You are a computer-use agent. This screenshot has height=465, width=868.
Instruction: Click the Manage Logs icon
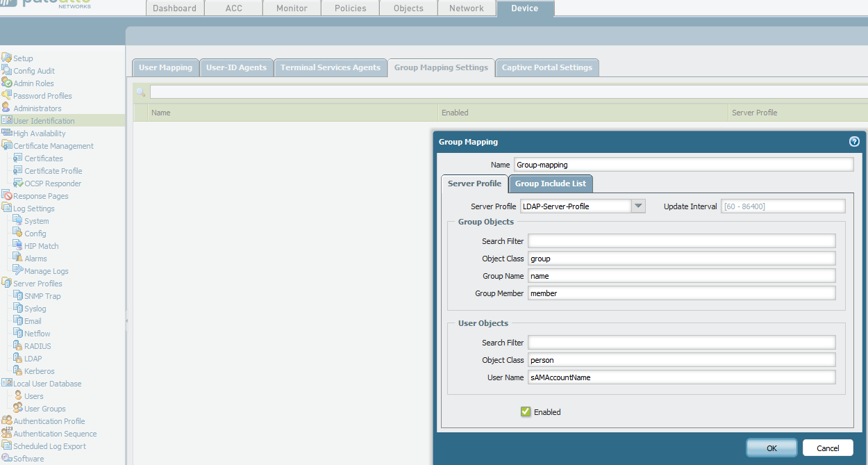pos(18,270)
